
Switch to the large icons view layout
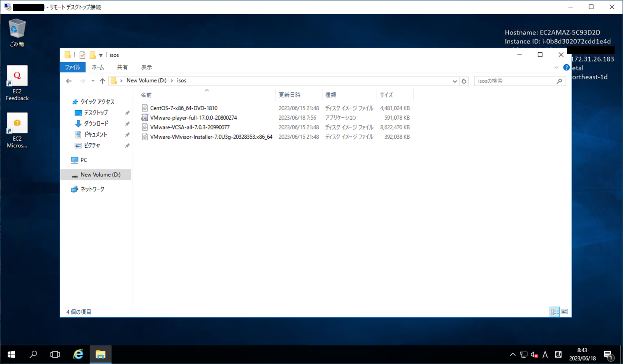(x=565, y=312)
